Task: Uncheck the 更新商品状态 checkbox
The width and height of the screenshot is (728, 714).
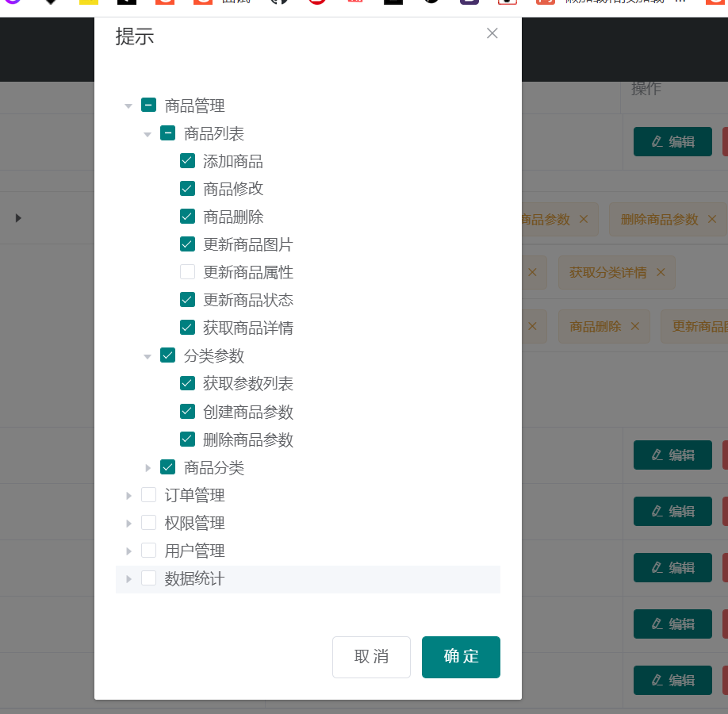Action: (188, 300)
